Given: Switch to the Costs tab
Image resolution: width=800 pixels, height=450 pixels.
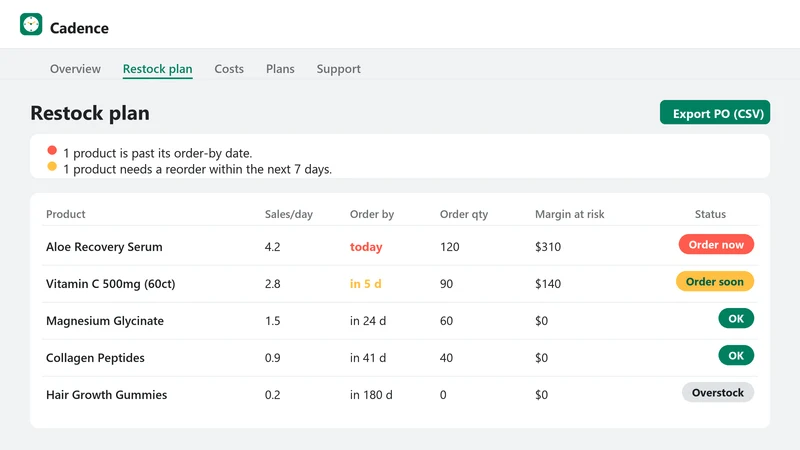Looking at the screenshot, I should tap(229, 69).
